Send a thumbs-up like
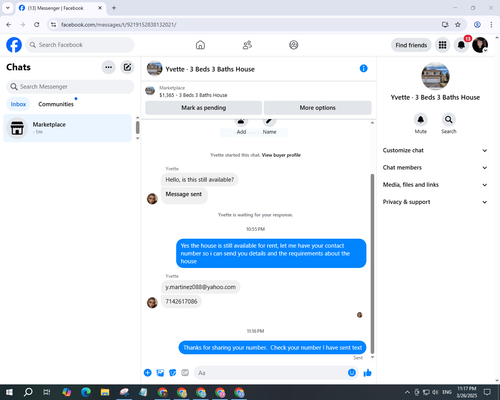500x400 pixels. [367, 373]
